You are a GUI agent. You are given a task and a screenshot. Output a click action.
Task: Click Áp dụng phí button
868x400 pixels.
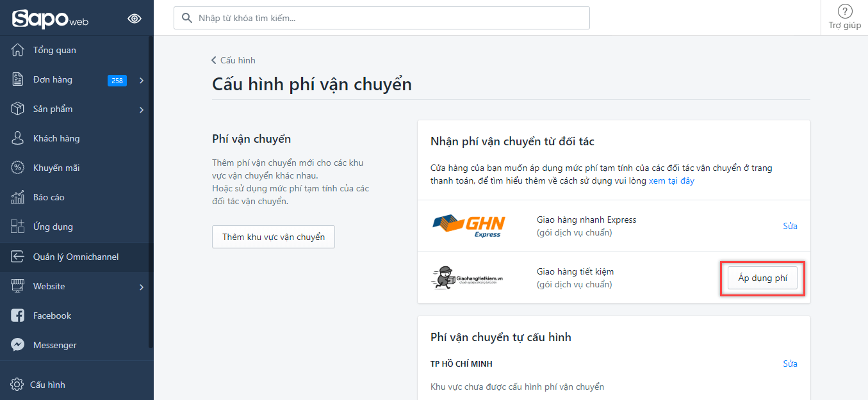click(x=762, y=278)
